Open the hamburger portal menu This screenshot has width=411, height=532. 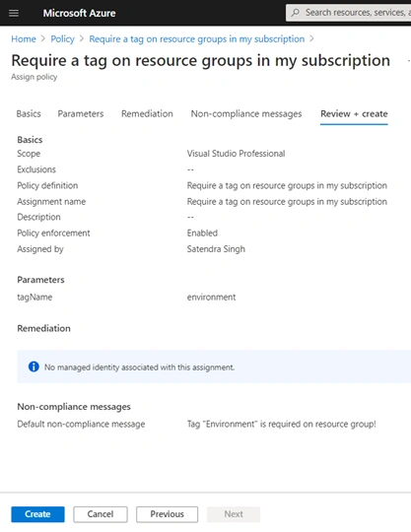pyautogui.click(x=14, y=13)
